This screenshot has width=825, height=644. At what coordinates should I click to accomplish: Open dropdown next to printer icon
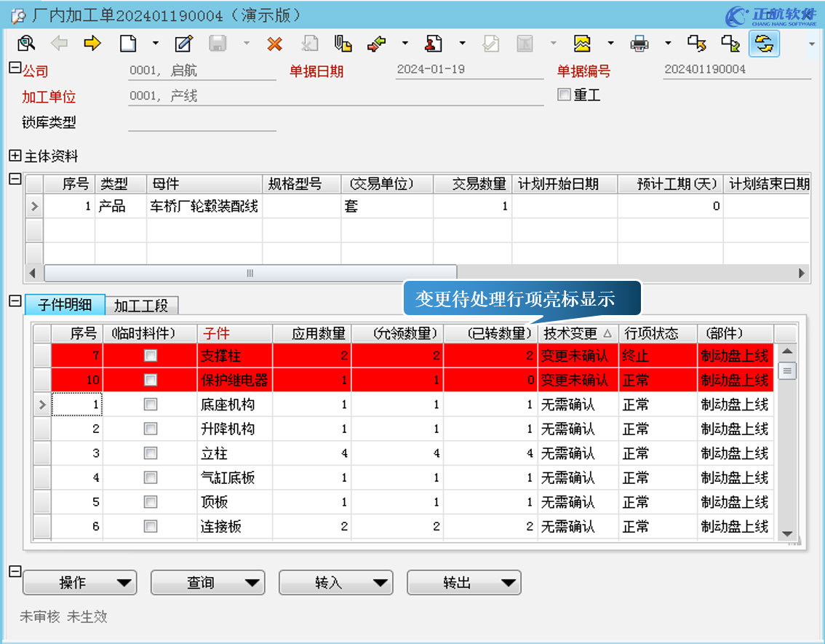(668, 43)
